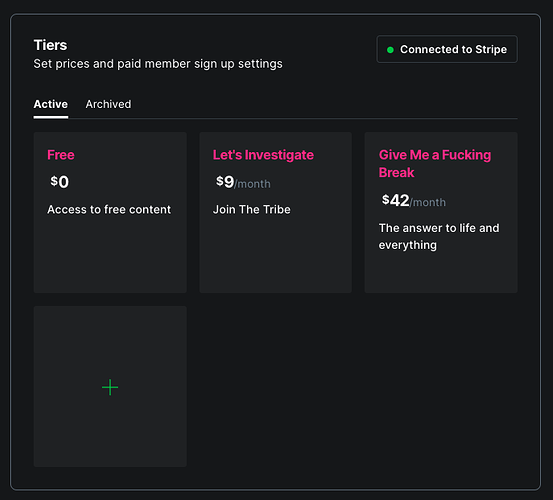This screenshot has width=553, height=500.
Task: Open the Free tier card
Action: click(x=110, y=212)
